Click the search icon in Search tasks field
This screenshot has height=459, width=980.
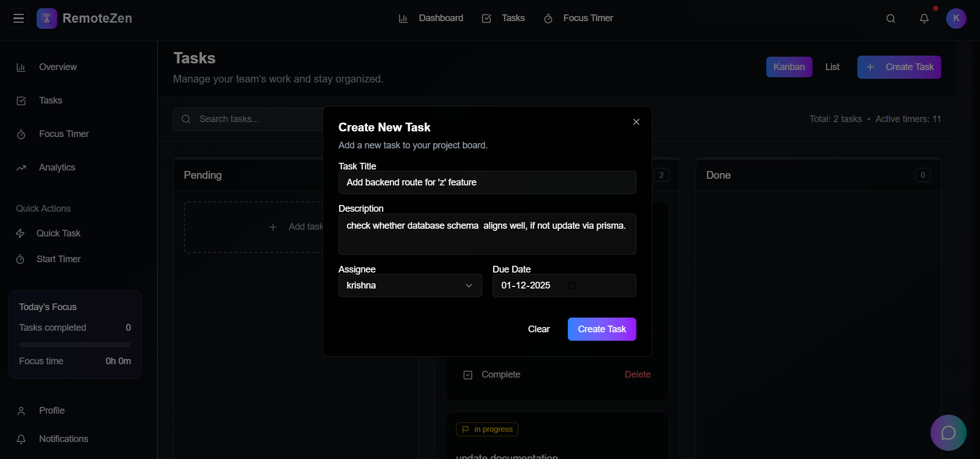(x=186, y=119)
